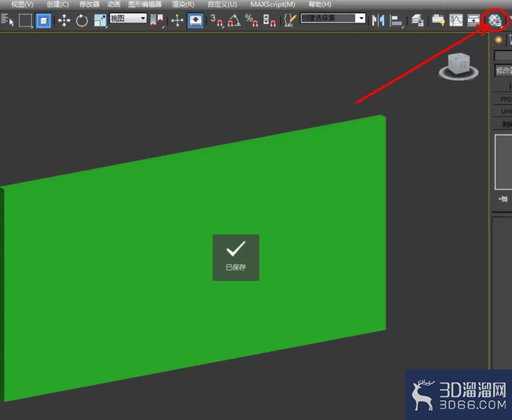The width and height of the screenshot is (512, 420).
Task: Toggle the 3D Snaps button
Action: (217, 21)
